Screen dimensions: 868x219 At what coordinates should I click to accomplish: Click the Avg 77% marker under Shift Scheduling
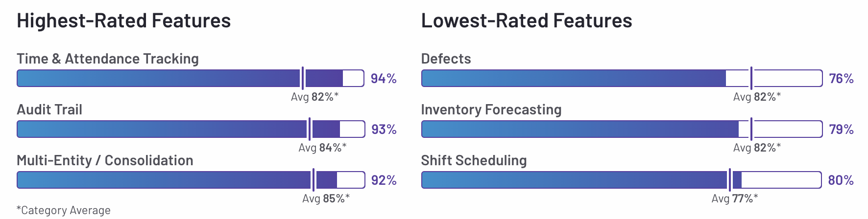point(735,198)
